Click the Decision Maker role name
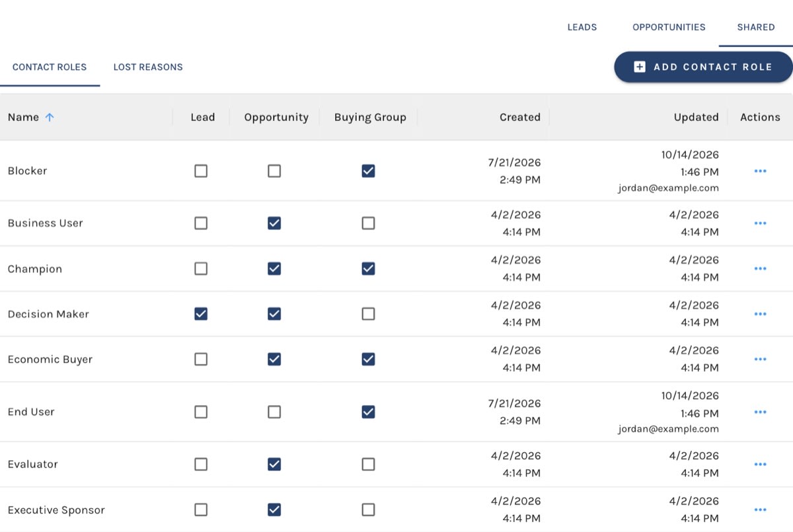 pyautogui.click(x=48, y=314)
